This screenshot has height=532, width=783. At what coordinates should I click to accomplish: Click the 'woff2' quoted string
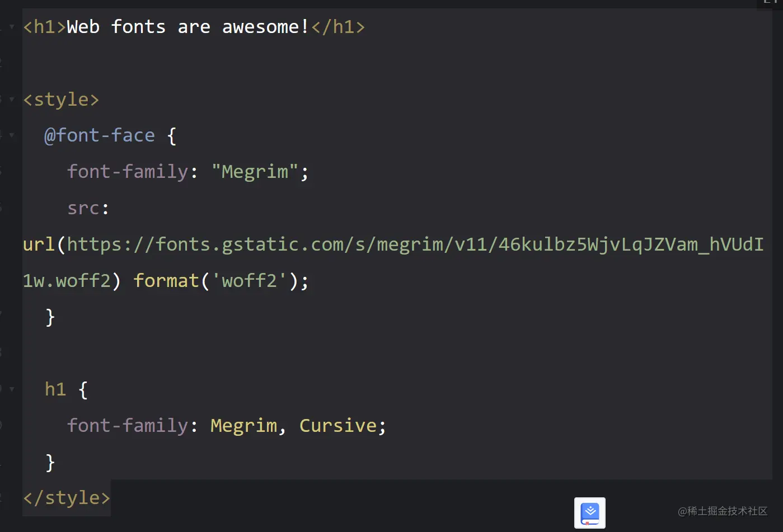pos(249,280)
